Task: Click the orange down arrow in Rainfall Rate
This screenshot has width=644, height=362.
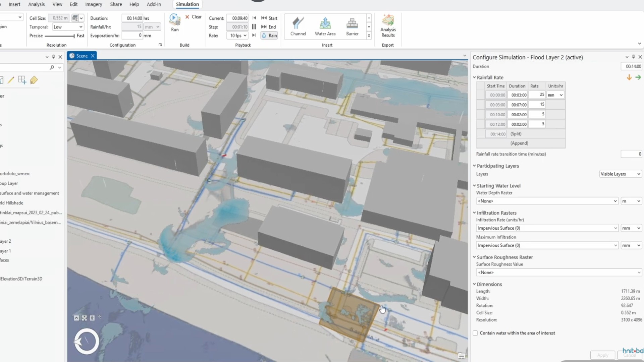Action: coord(629,77)
